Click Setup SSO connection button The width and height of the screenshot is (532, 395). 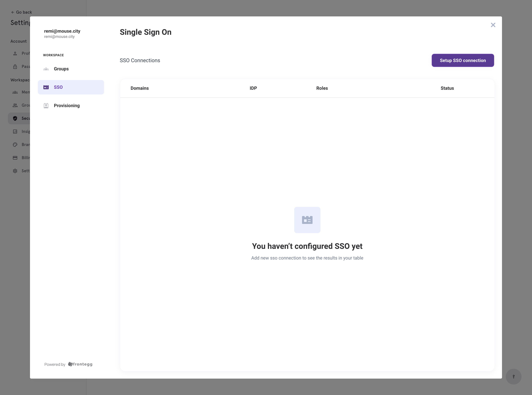(x=463, y=60)
